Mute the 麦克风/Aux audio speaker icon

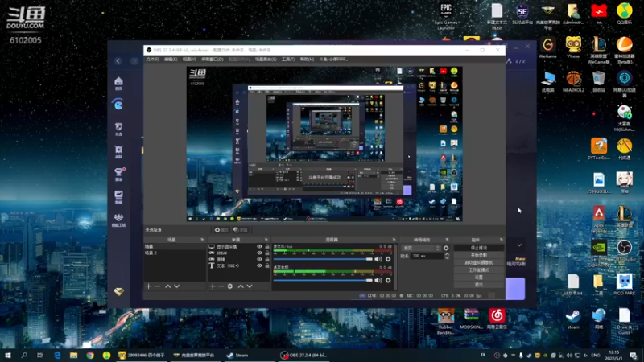pyautogui.click(x=378, y=259)
